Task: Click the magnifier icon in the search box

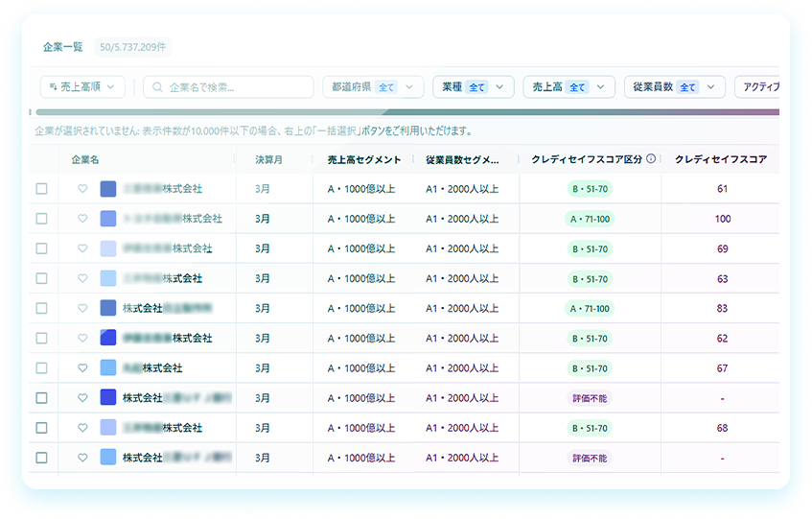Action: tap(157, 87)
